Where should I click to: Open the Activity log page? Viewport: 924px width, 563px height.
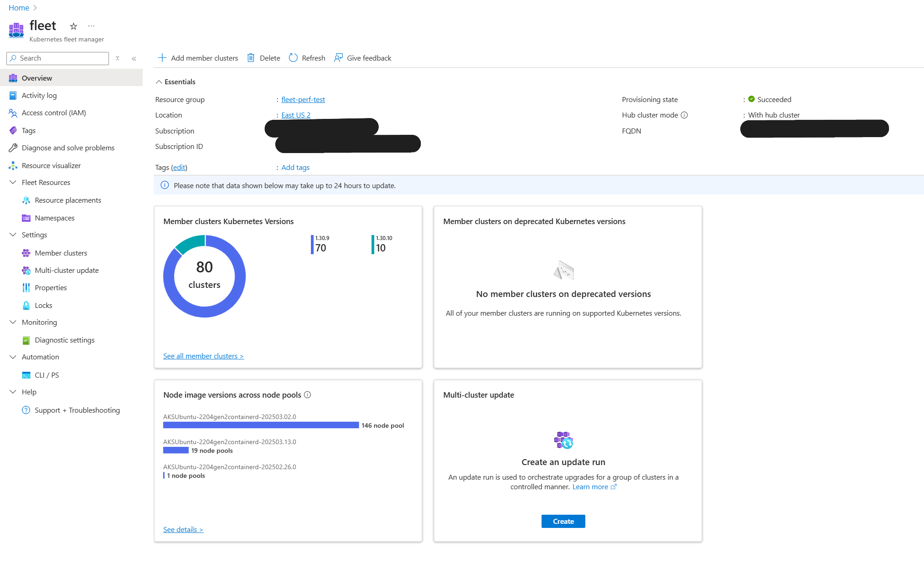[x=39, y=95]
